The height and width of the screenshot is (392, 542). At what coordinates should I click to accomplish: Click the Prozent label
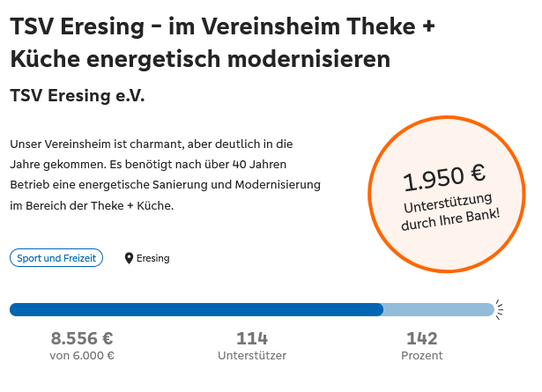(x=421, y=356)
